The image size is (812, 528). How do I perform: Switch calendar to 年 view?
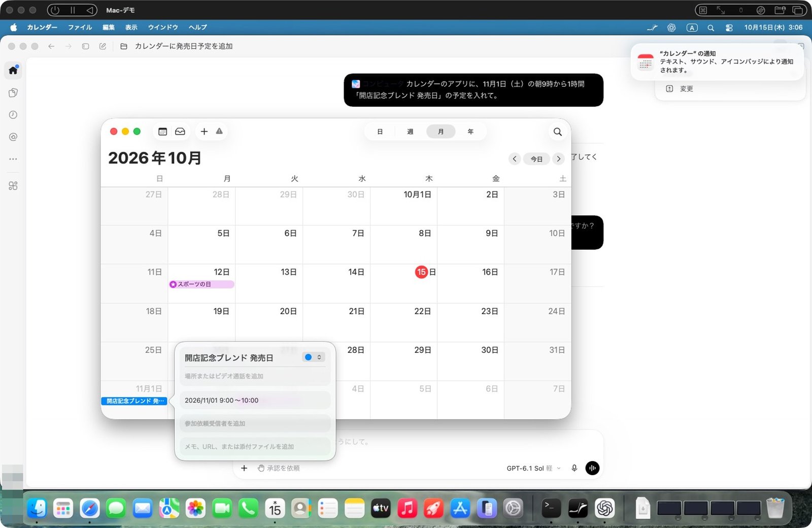pos(470,132)
